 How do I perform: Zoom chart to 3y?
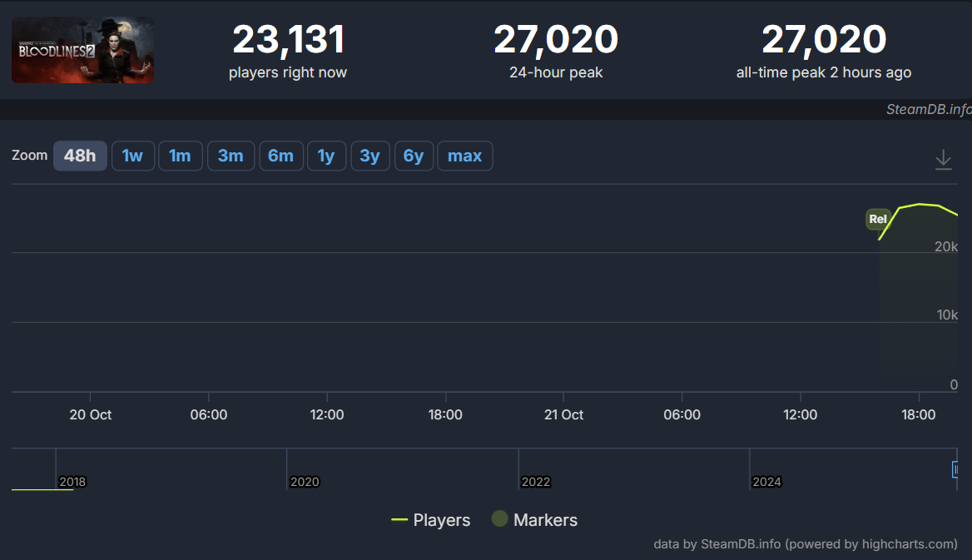click(370, 156)
